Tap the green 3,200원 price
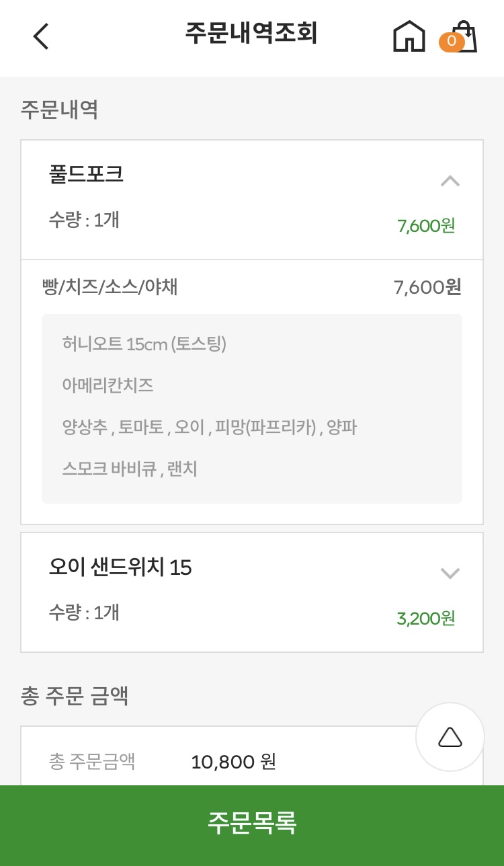Image resolution: width=504 pixels, height=866 pixels. click(x=425, y=619)
